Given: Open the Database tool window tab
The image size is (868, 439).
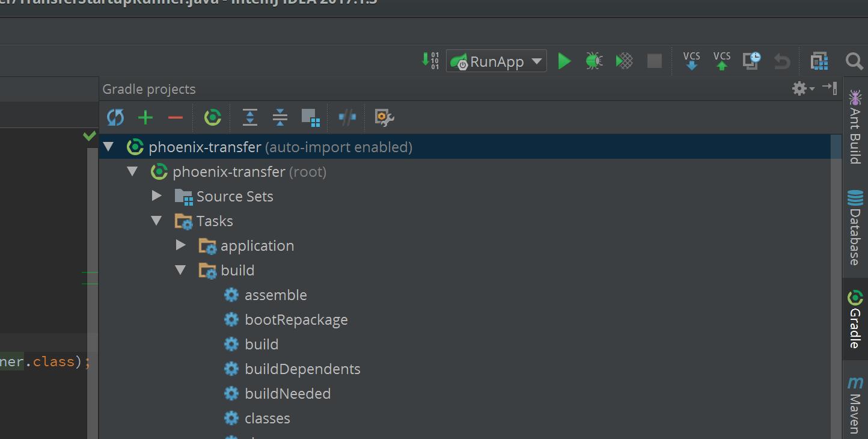Looking at the screenshot, I should point(855,227).
